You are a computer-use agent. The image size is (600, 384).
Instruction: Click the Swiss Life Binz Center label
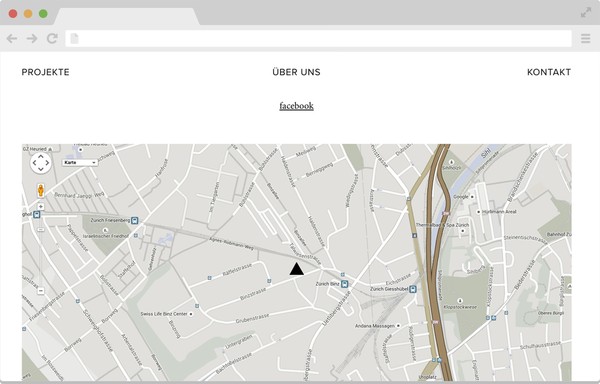pos(164,314)
